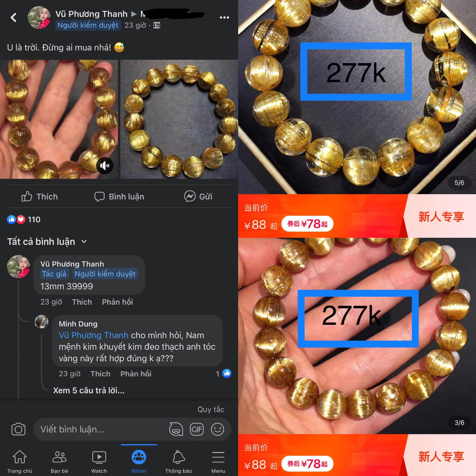Open the Thông báo notifications tab
Viewport: 476px width, 476px height.
click(178, 461)
